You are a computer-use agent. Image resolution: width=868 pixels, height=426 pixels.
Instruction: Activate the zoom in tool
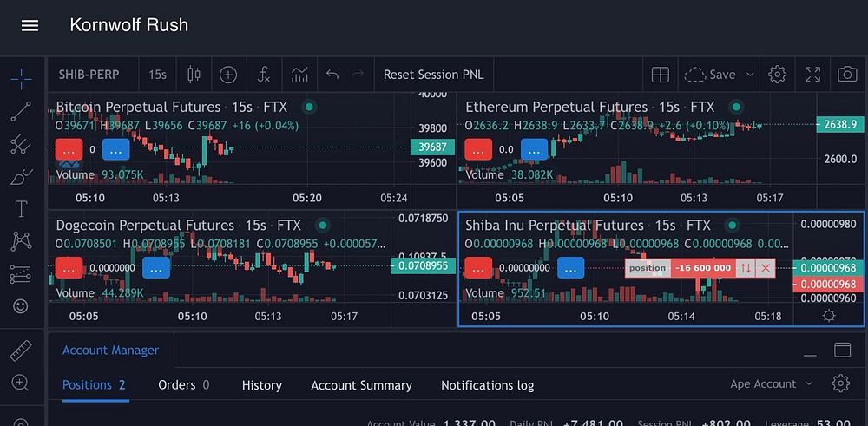(x=21, y=383)
